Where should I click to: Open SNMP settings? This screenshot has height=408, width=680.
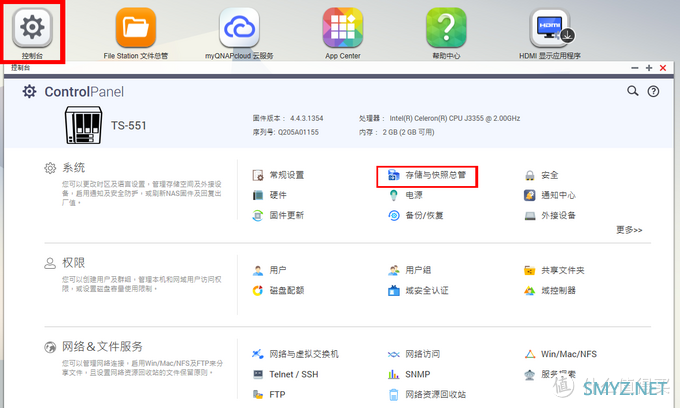click(x=409, y=374)
